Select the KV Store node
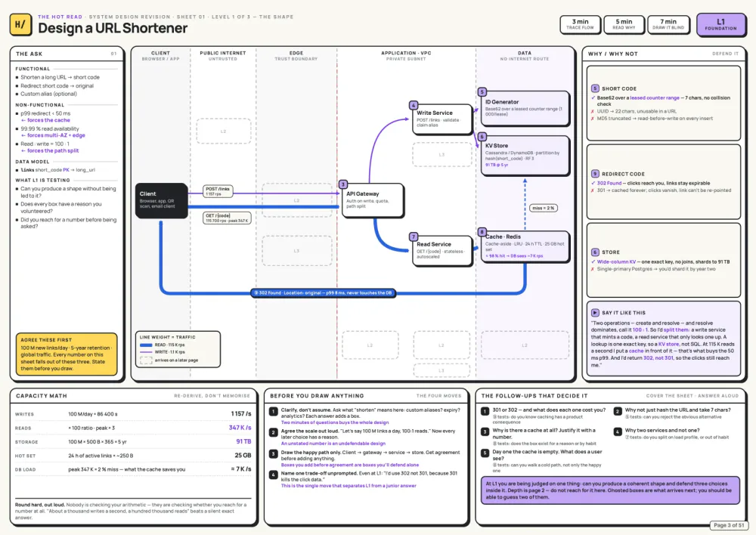The width and height of the screenshot is (756, 535). tap(525, 155)
